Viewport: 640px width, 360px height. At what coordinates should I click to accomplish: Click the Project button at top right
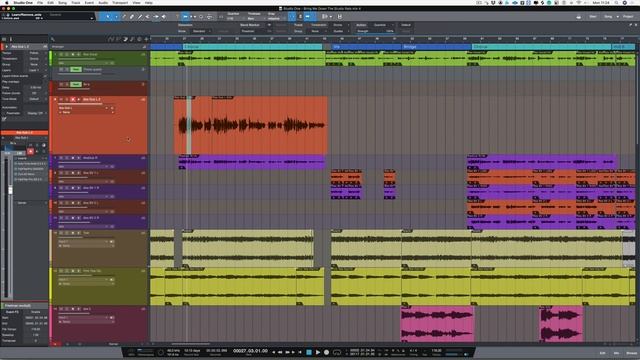coord(628,17)
